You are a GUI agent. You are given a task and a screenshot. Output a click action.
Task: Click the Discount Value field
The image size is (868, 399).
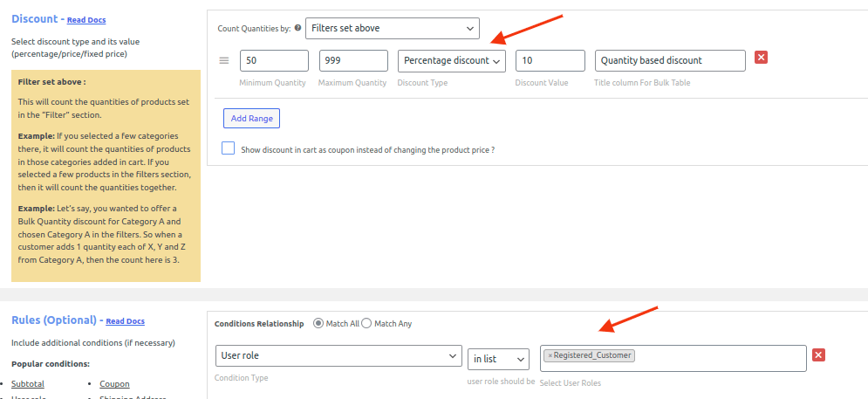pos(550,60)
